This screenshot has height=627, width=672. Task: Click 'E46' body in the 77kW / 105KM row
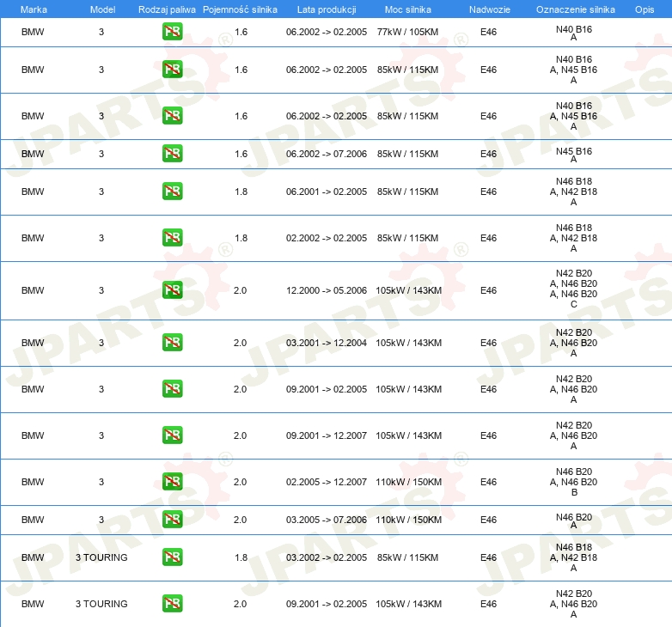coord(489,32)
